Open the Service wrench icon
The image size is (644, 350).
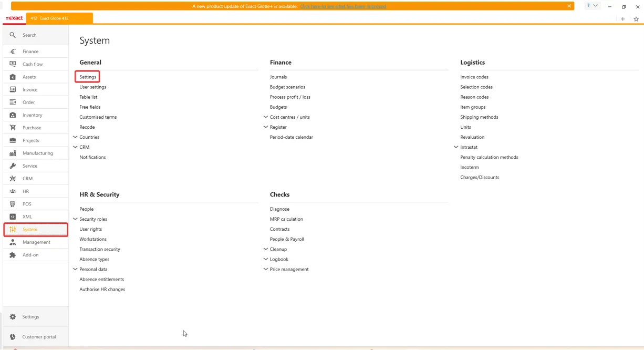tap(13, 166)
